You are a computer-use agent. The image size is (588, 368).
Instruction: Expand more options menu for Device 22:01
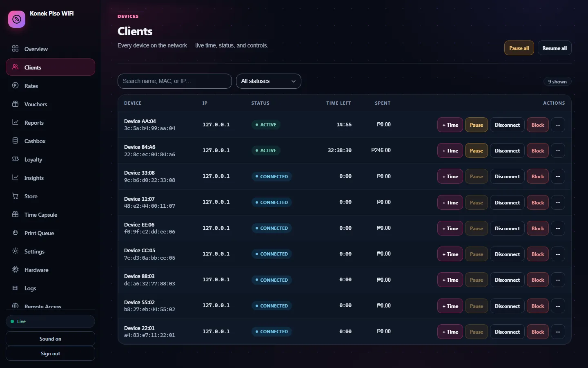558,332
